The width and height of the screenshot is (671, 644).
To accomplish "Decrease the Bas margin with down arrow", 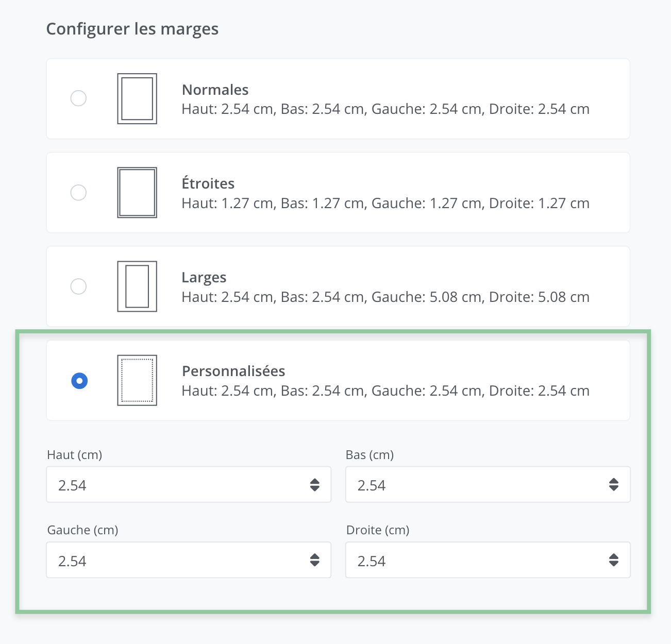I will click(x=614, y=488).
